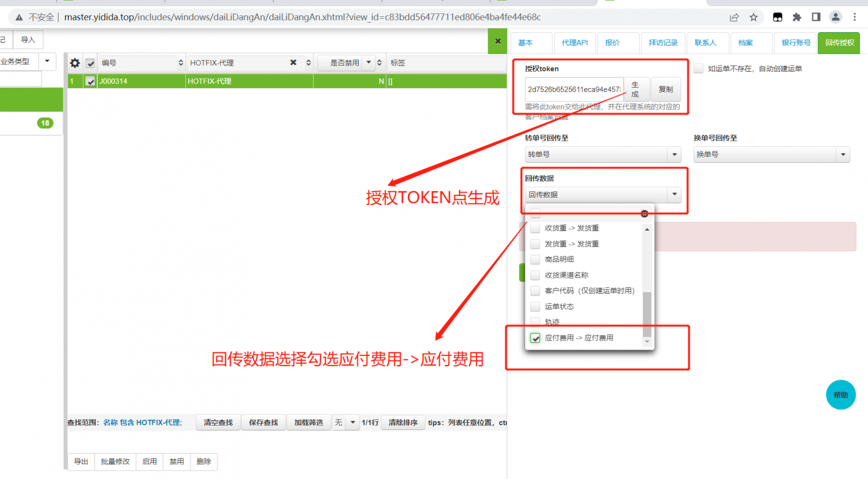868x479 pixels.
Task: Open the Chrome profile avatar
Action: point(835,17)
